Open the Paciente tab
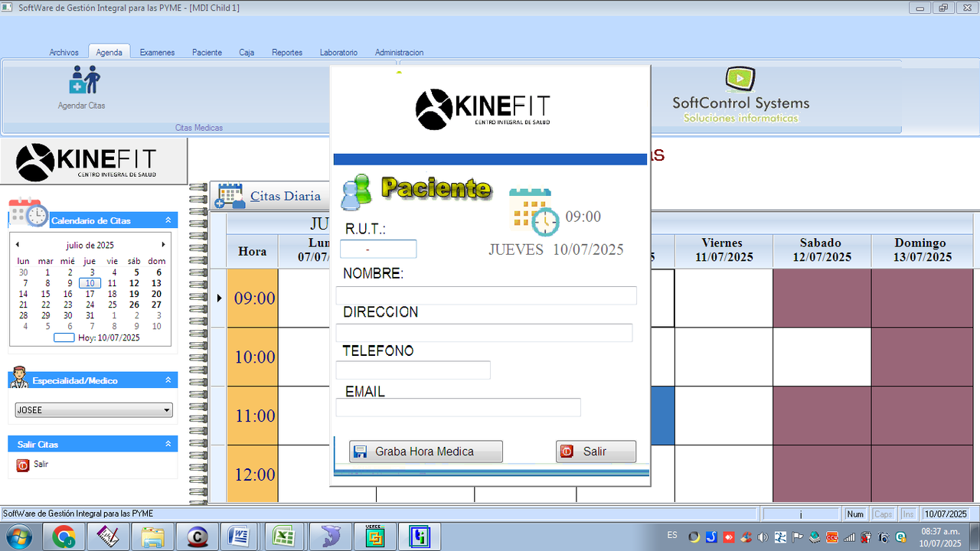This screenshot has height=551, width=980. click(207, 52)
